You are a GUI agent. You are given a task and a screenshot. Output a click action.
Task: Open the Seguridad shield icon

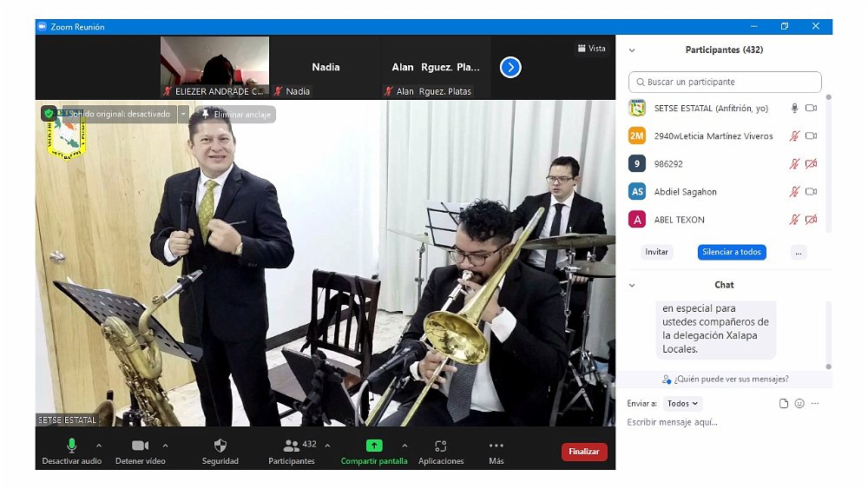coord(220,446)
